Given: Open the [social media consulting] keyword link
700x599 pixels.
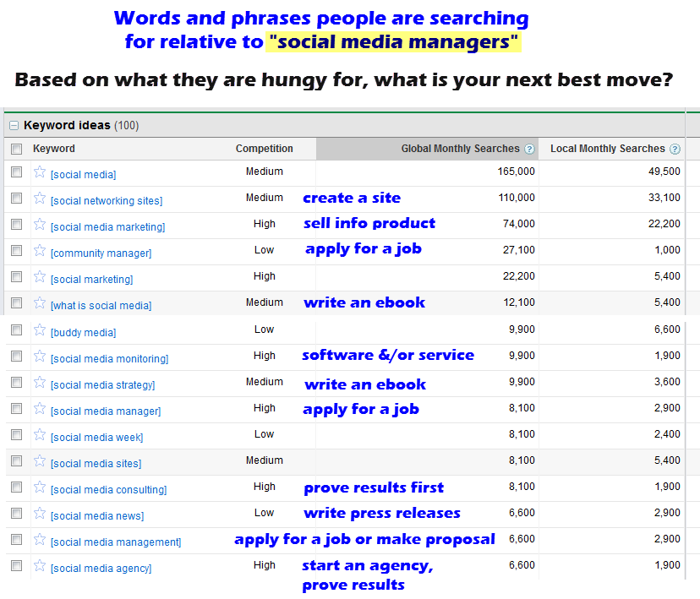Looking at the screenshot, I should (108, 490).
